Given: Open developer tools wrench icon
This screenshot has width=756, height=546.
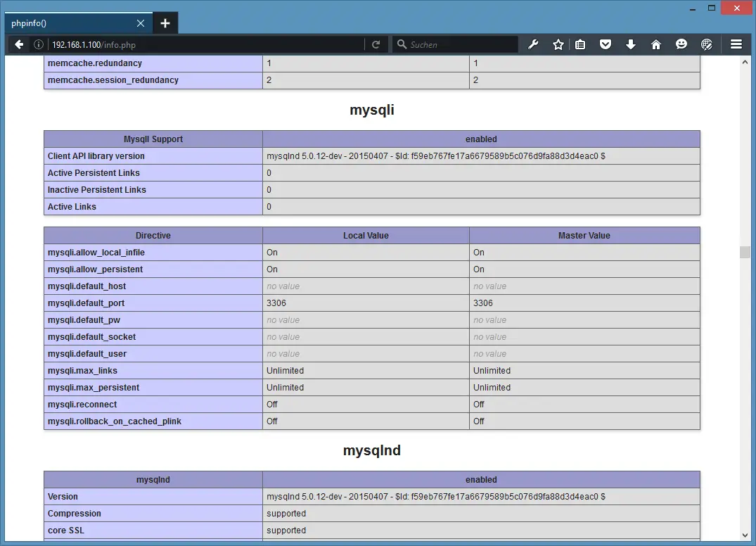Looking at the screenshot, I should pos(533,44).
